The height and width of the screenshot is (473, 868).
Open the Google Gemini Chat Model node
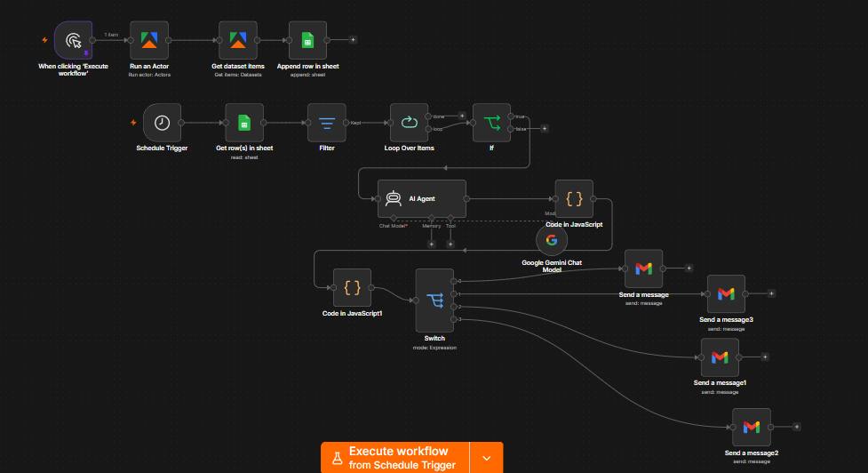[552, 240]
